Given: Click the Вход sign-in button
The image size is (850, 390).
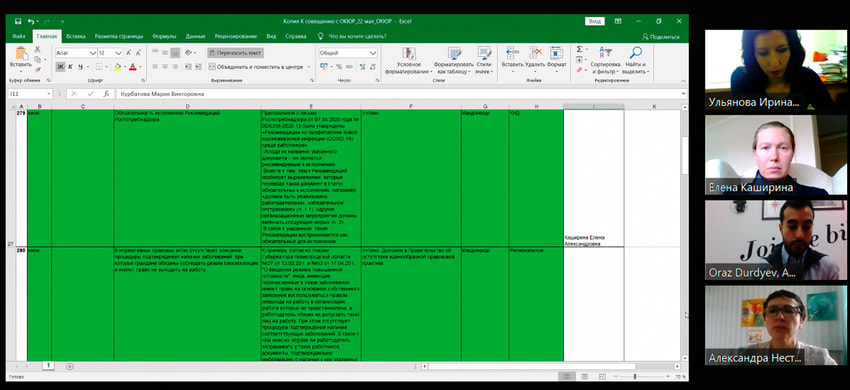Looking at the screenshot, I should (595, 21).
